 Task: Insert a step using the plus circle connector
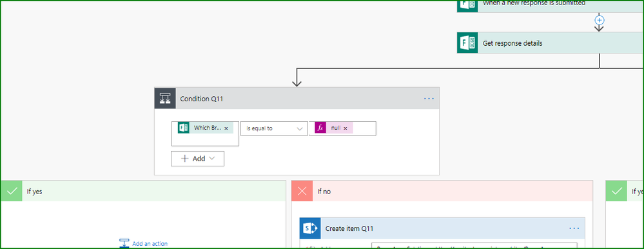click(600, 20)
